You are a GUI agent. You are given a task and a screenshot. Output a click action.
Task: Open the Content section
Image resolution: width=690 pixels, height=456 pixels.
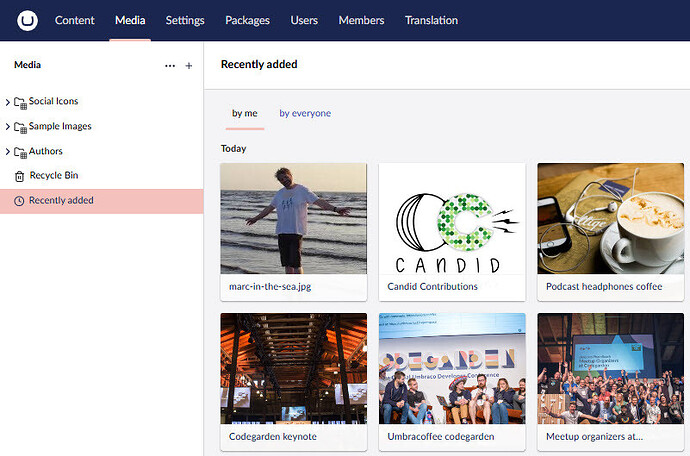[x=74, y=20]
